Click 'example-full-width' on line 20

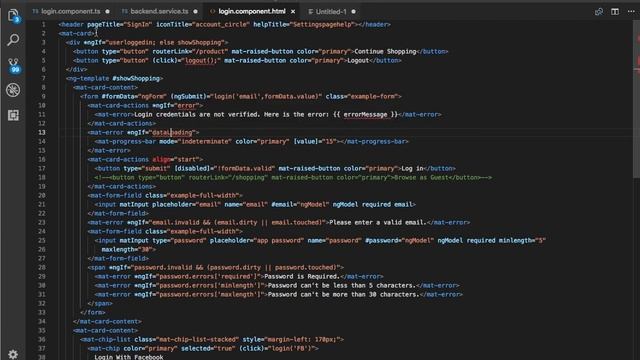pyautogui.click(x=203, y=195)
